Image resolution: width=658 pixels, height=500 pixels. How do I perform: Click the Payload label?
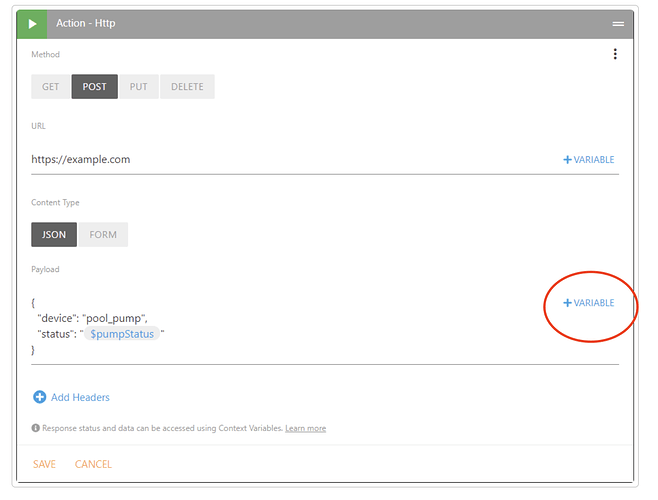pyautogui.click(x=45, y=269)
